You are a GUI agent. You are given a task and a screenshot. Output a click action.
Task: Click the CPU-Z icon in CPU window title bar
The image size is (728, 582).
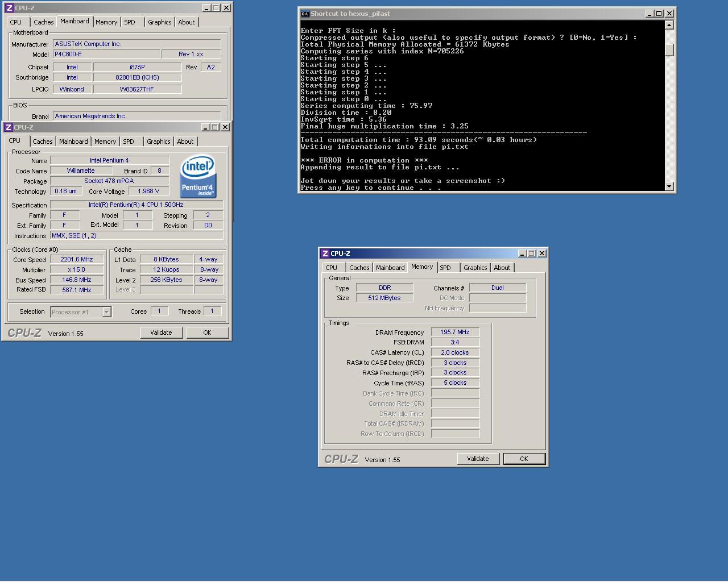[x=9, y=127]
